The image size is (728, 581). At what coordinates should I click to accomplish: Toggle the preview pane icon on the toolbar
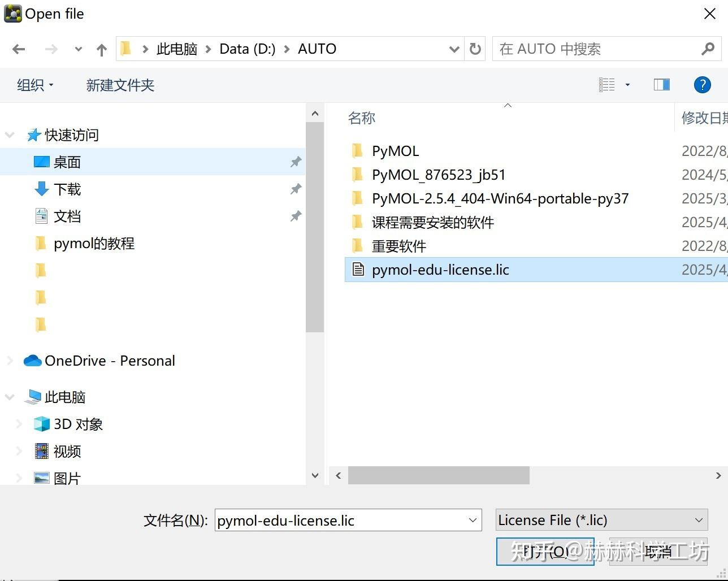[661, 84]
